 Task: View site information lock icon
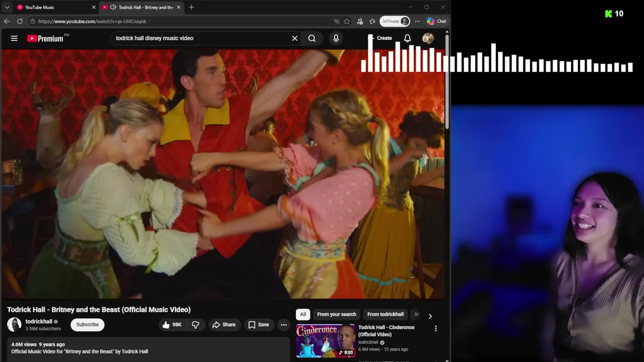(x=33, y=21)
